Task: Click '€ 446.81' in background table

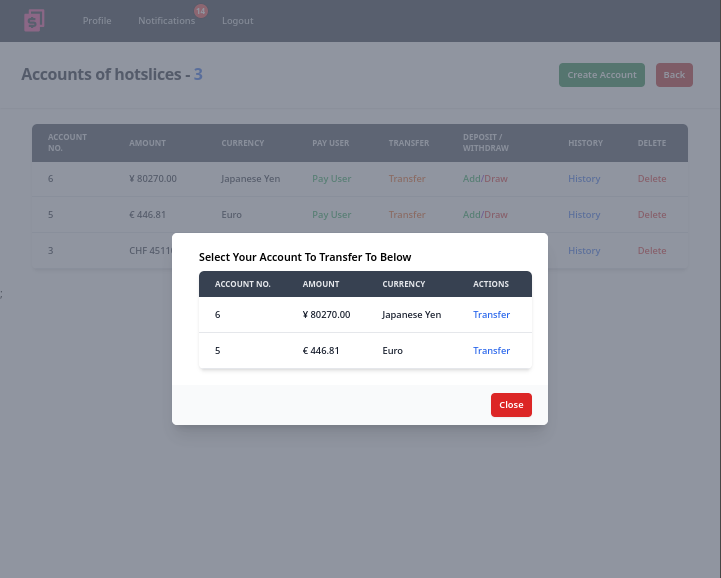Action: 148,215
